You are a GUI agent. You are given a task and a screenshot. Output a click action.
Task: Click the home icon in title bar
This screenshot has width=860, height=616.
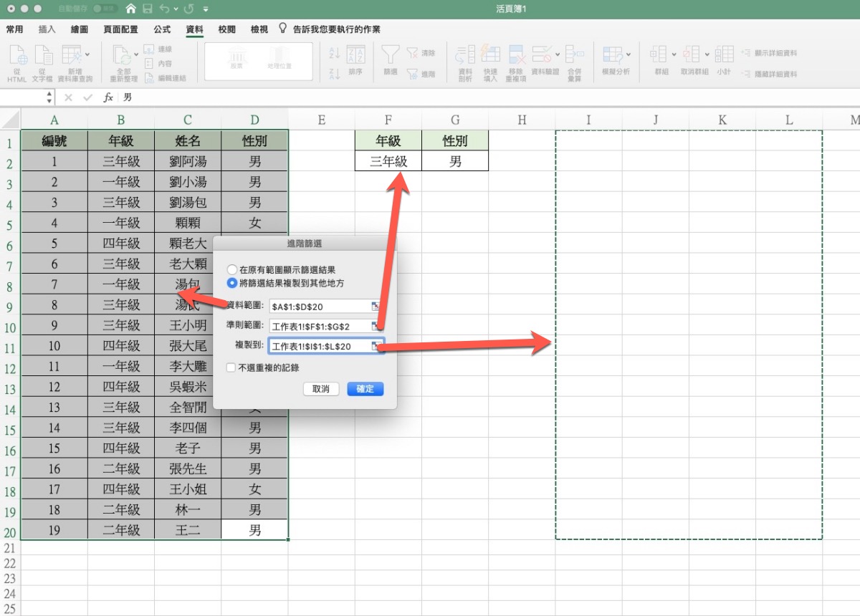(130, 9)
